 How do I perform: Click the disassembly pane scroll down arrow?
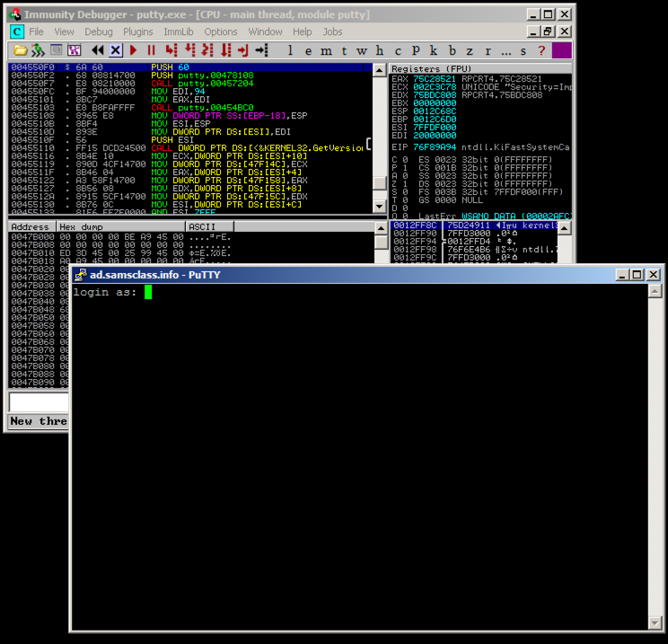[x=379, y=207]
